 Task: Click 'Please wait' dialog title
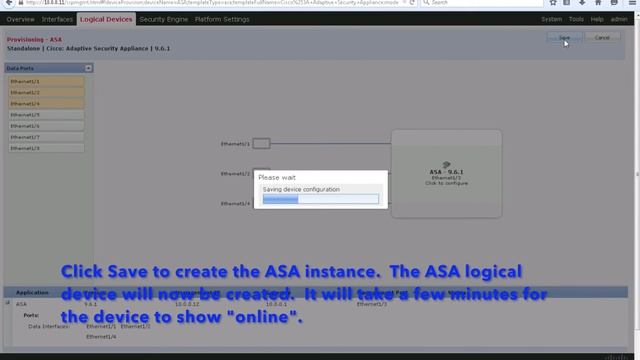tap(277, 178)
